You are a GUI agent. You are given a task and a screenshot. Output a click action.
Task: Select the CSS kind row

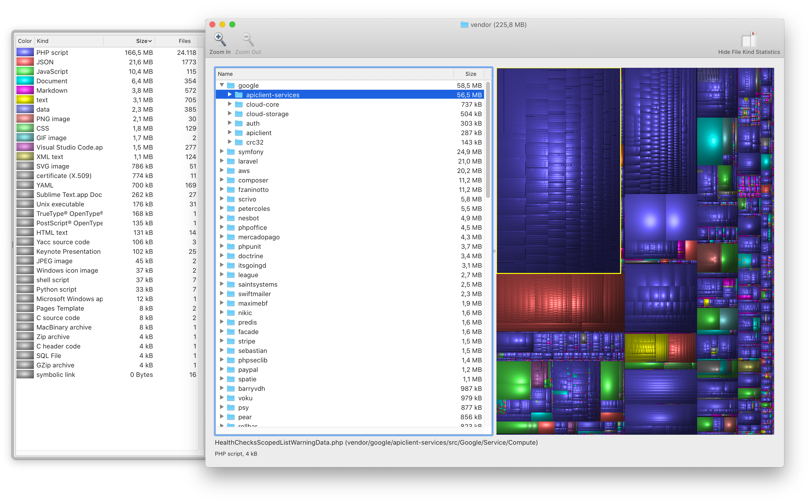pos(107,128)
